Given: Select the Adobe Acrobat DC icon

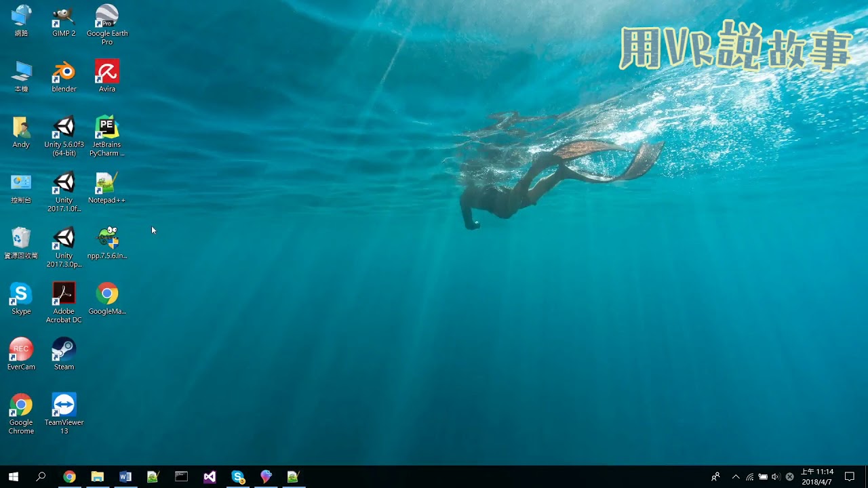Looking at the screenshot, I should point(64,294).
